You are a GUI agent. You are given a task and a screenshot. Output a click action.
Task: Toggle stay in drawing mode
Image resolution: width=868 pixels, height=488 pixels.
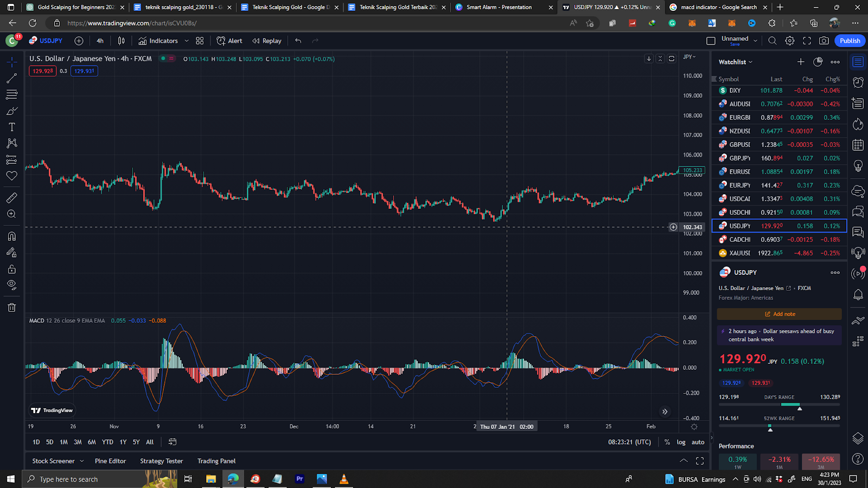pyautogui.click(x=11, y=253)
